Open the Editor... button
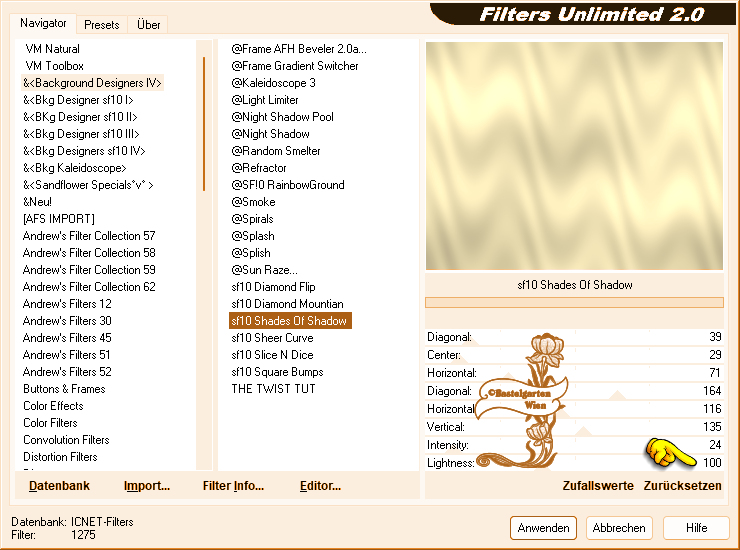The image size is (740, 550). (320, 486)
